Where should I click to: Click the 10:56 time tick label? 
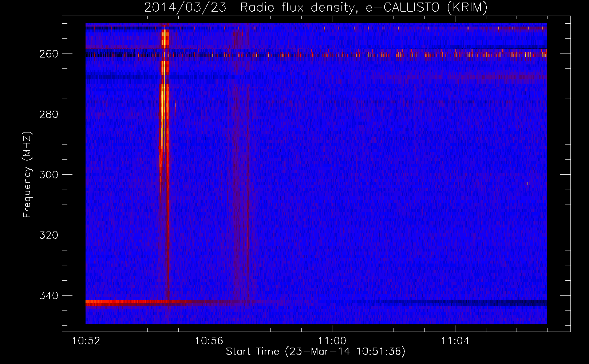click(209, 341)
